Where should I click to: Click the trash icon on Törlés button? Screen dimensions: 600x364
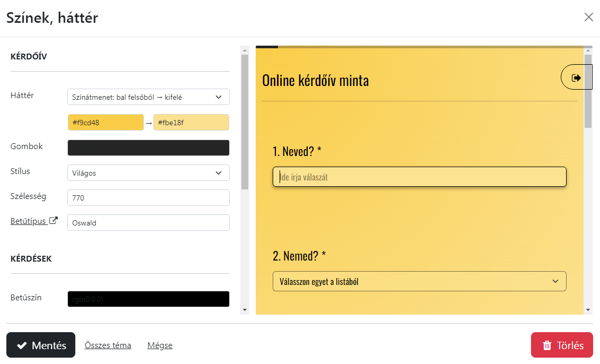(547, 345)
